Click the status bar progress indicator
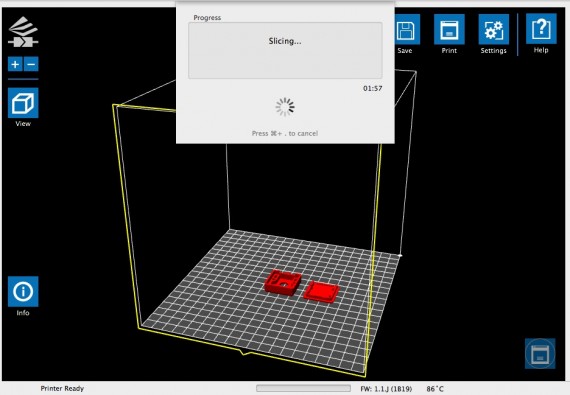 (303, 388)
